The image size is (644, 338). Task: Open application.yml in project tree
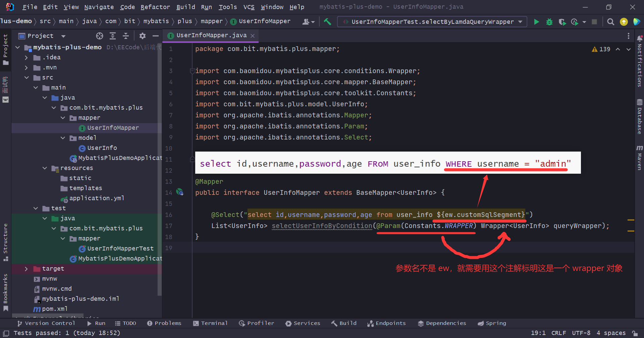tap(93, 198)
